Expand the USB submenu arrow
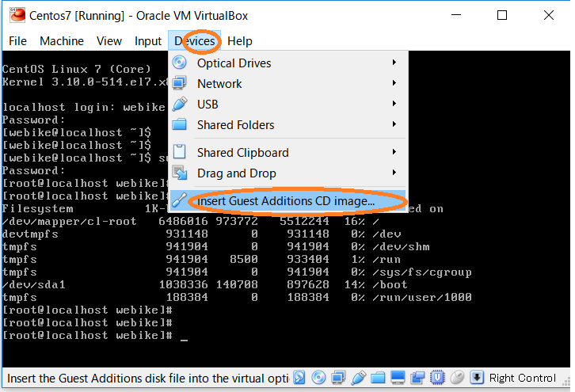 394,104
